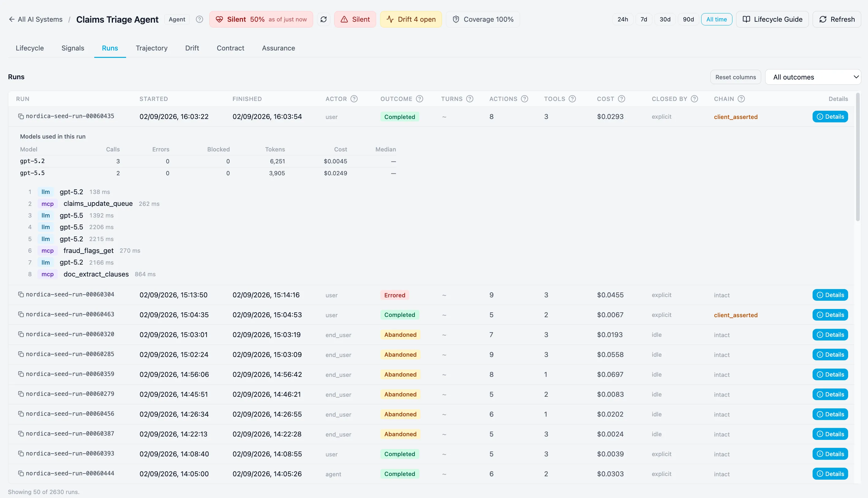Collapse expanded run nordica-seed-run-00060435 row
This screenshot has height=498, width=868.
pyautogui.click(x=431, y=117)
